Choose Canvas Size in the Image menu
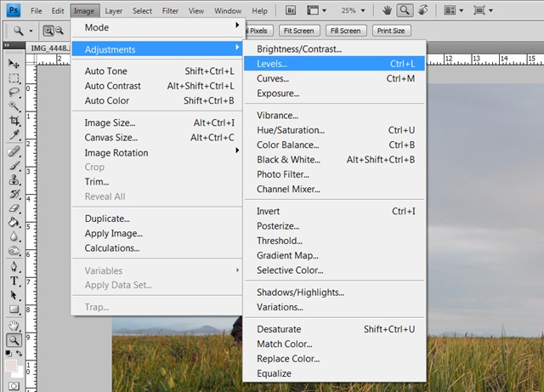Screen dimensions: 544x392 pos(156,138)
